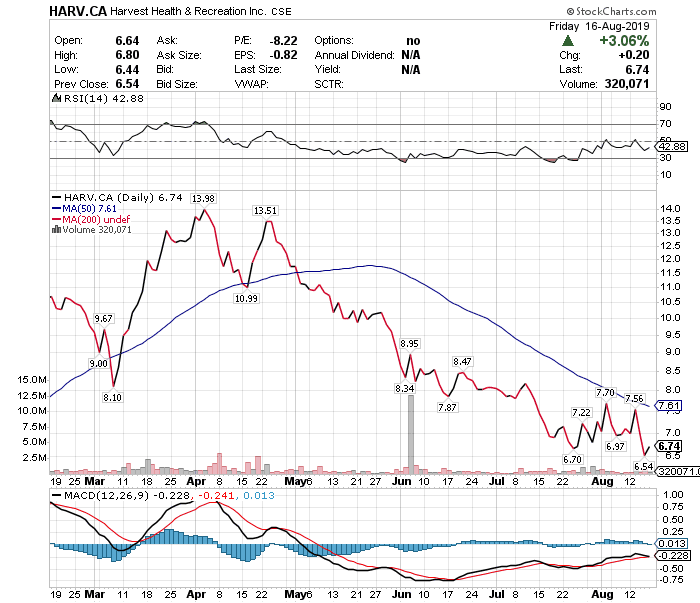Image resolution: width=700 pixels, height=603 pixels.
Task: Click the 15.0M volume axis label
Action: point(32,380)
